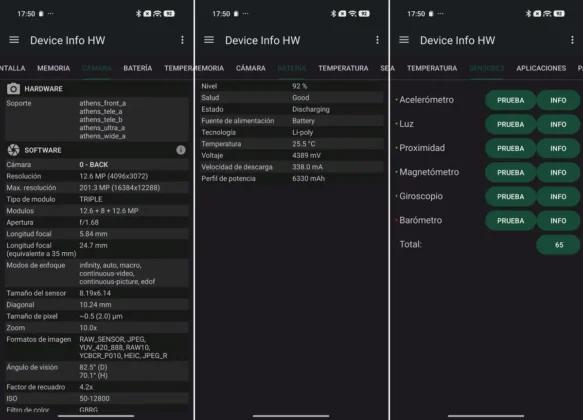Tap the Tipo de modulo value TRIPLE

click(91, 199)
